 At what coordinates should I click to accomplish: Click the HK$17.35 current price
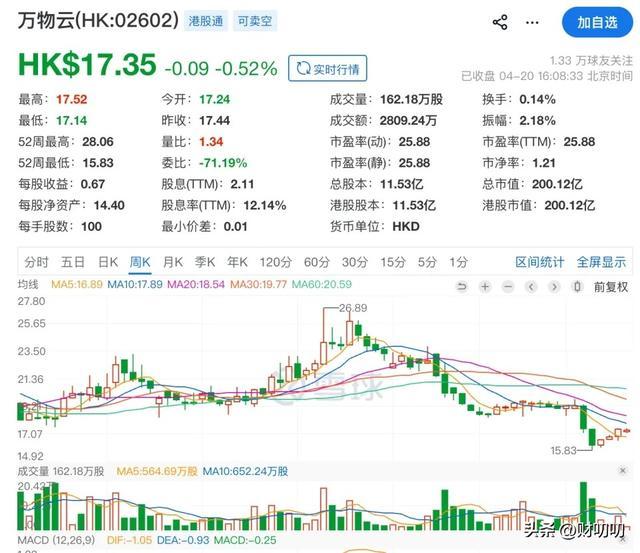(x=87, y=65)
